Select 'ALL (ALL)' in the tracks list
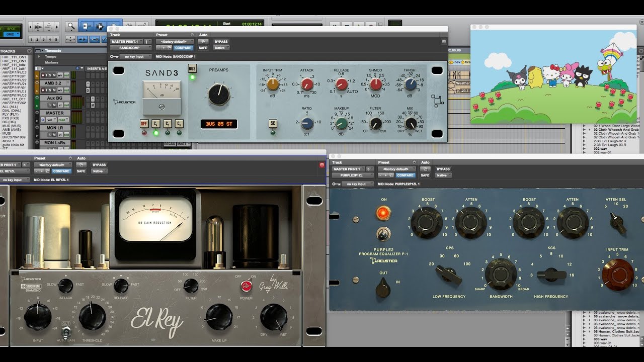The width and height of the screenshot is (644, 362). (10, 107)
